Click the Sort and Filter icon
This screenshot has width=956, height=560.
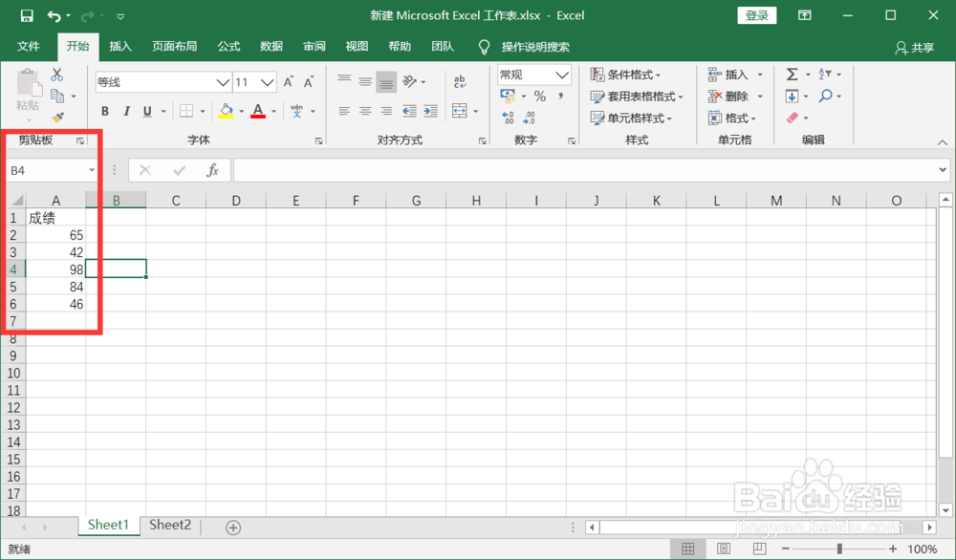click(825, 75)
